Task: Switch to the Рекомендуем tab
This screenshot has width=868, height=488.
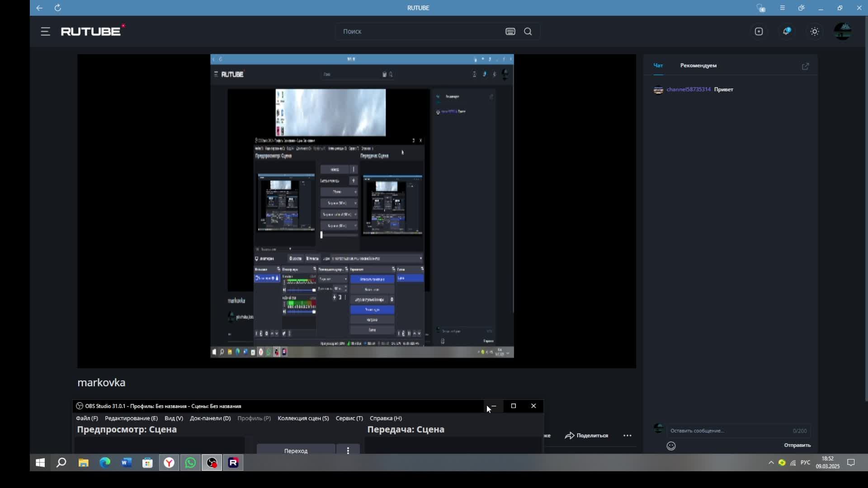Action: 698,66
